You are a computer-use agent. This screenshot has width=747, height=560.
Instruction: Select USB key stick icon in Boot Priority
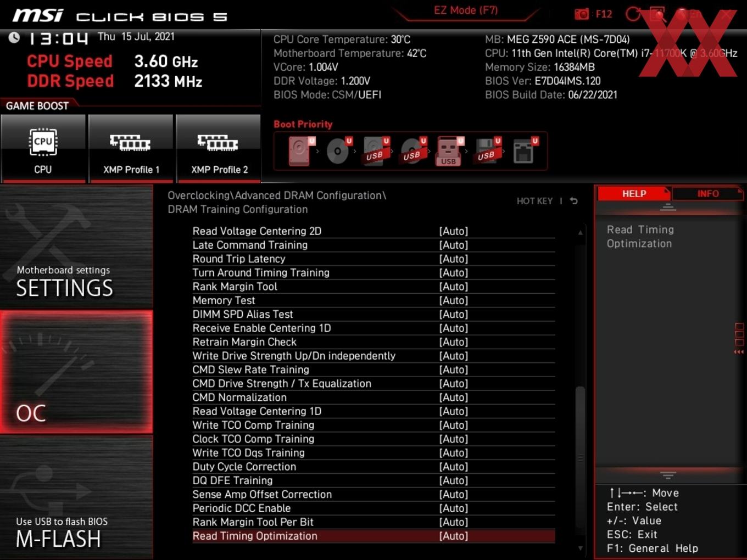point(450,151)
